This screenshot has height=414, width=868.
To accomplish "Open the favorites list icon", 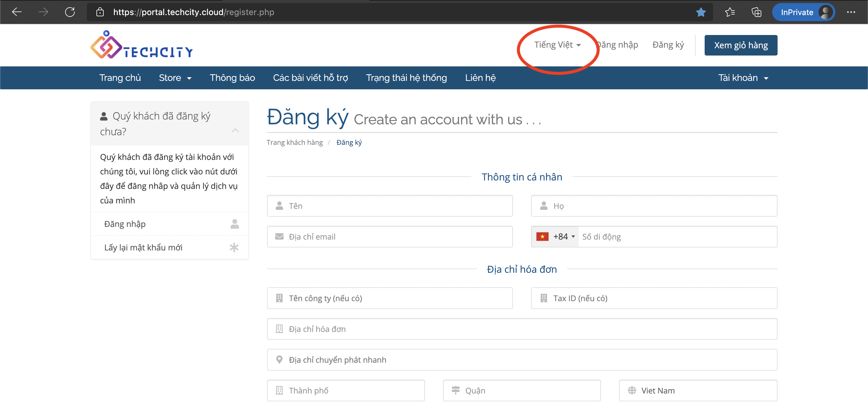I will tap(729, 12).
